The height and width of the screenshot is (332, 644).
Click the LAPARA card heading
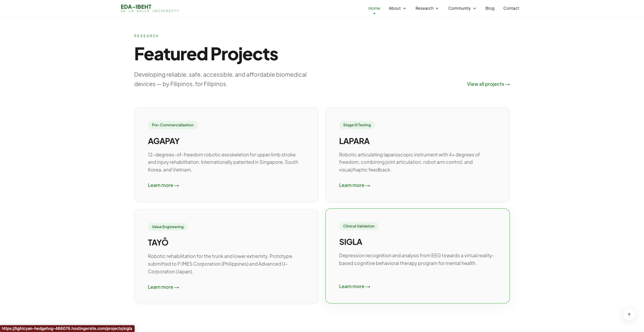tap(354, 141)
